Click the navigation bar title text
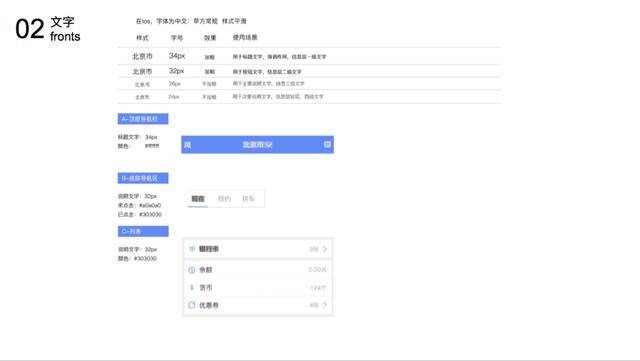The height and width of the screenshot is (361, 640). (257, 145)
